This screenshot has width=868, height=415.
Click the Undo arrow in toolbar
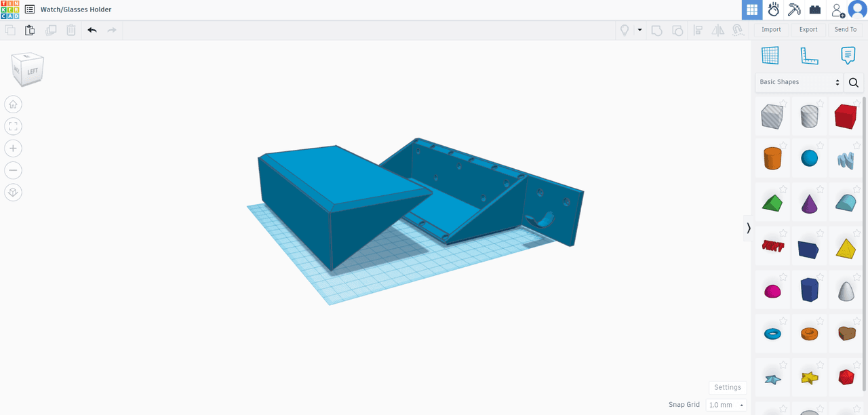(92, 30)
